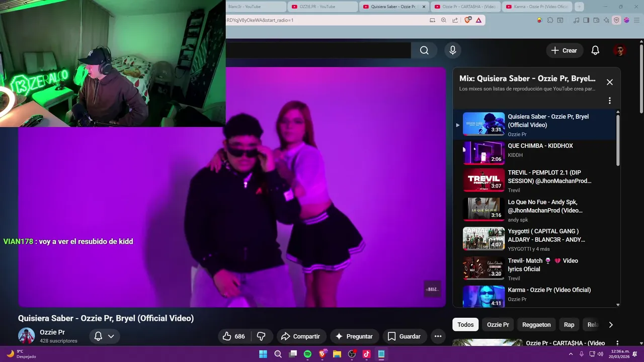The height and width of the screenshot is (362, 644).
Task: Click the install/cast screen icon in the address bar
Action: point(432,20)
